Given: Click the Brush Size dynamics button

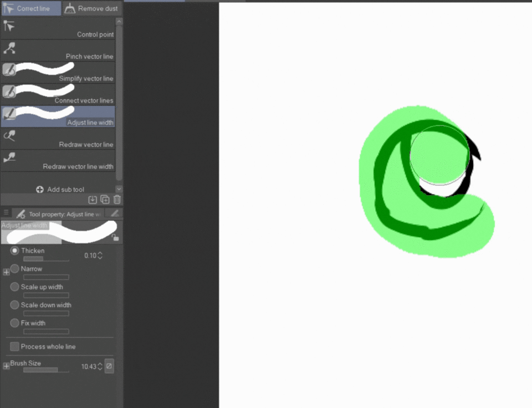Looking at the screenshot, I should click(109, 366).
